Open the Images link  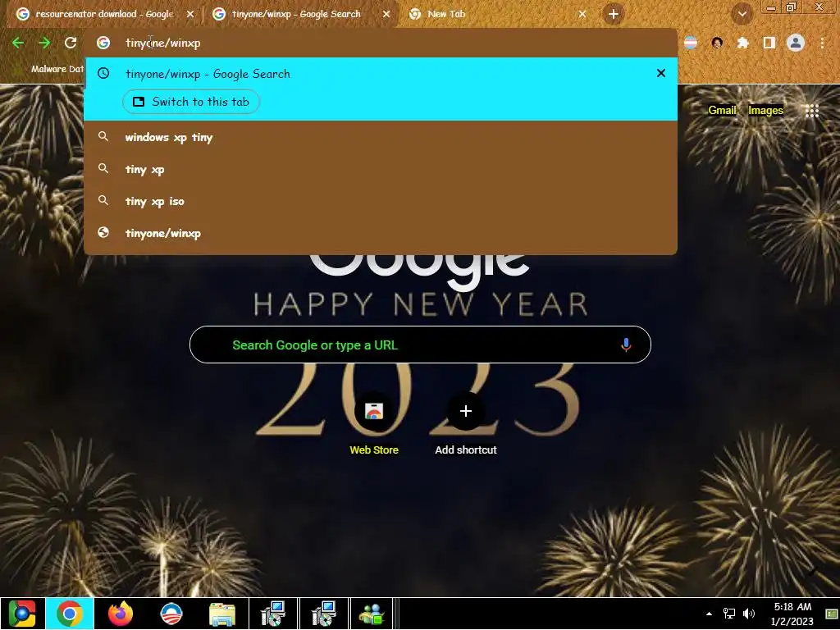point(765,111)
